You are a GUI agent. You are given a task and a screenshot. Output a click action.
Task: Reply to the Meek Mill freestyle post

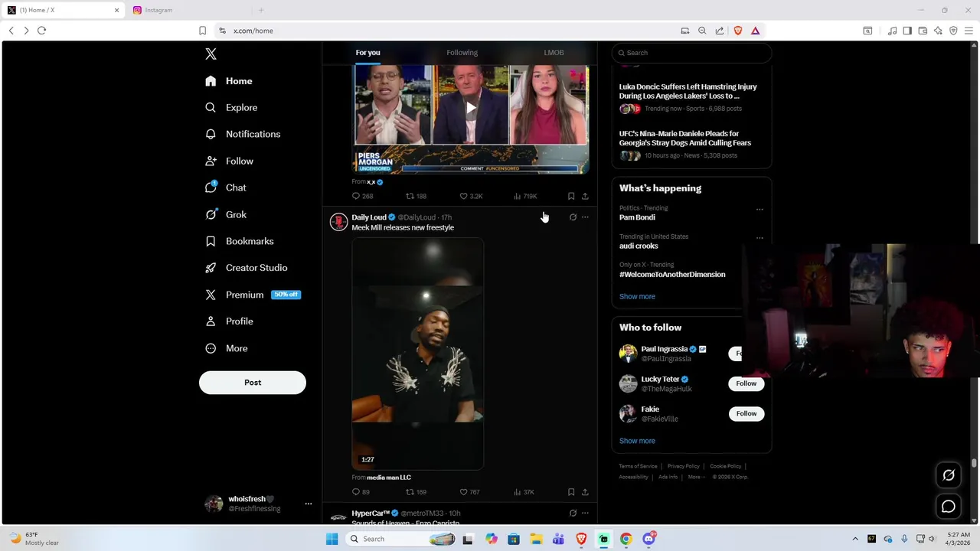click(x=361, y=492)
